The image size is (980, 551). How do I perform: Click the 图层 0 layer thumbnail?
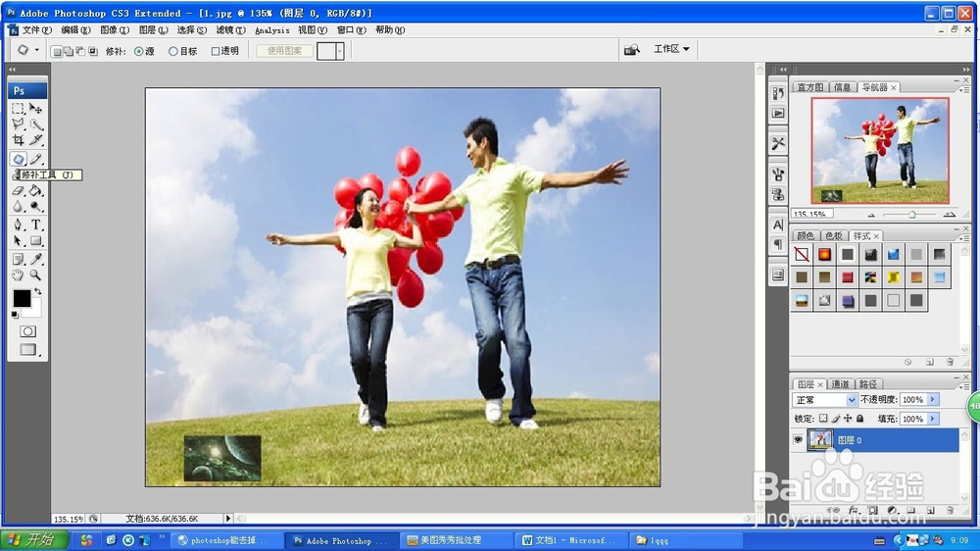(x=819, y=440)
